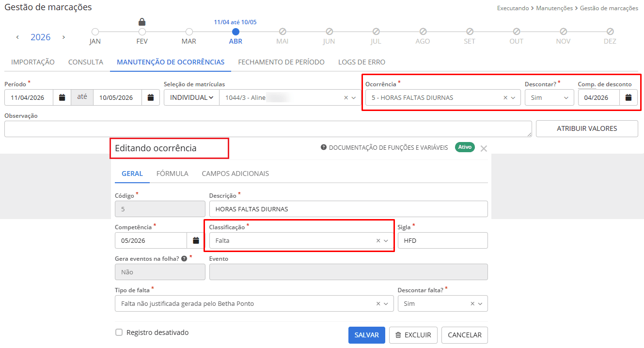Open INDIVIDUAL selection type dropdown
The width and height of the screenshot is (644, 348).
coord(191,97)
